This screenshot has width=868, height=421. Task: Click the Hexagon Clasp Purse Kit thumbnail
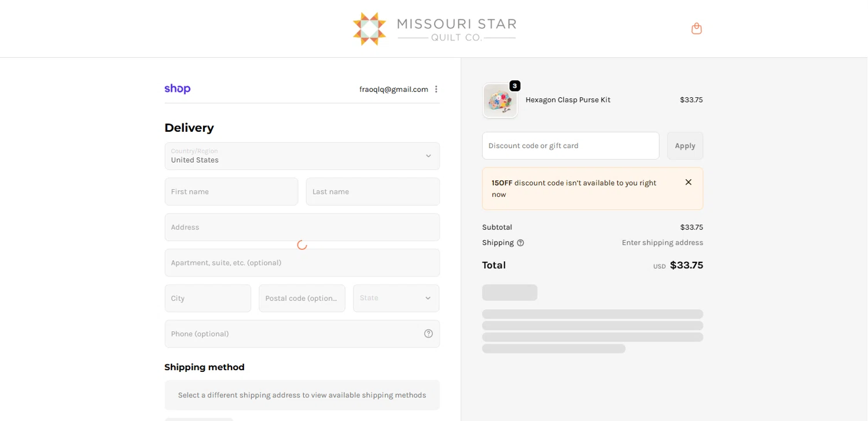point(500,101)
